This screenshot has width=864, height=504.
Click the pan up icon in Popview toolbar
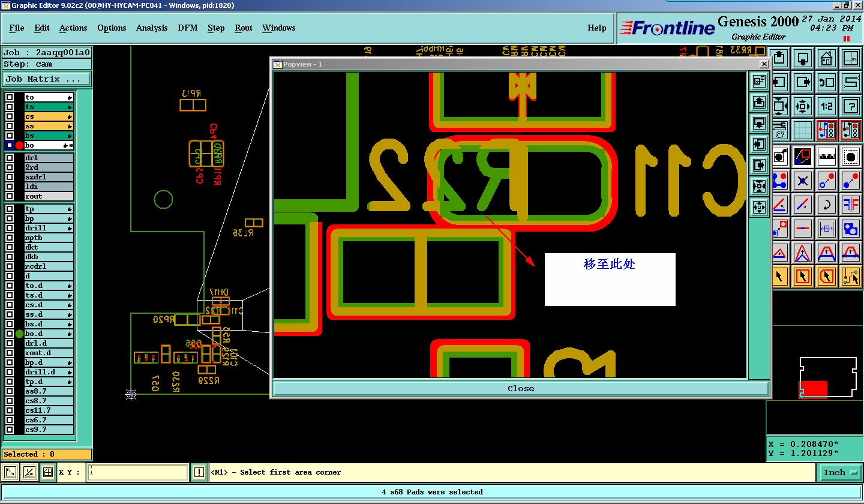click(759, 102)
